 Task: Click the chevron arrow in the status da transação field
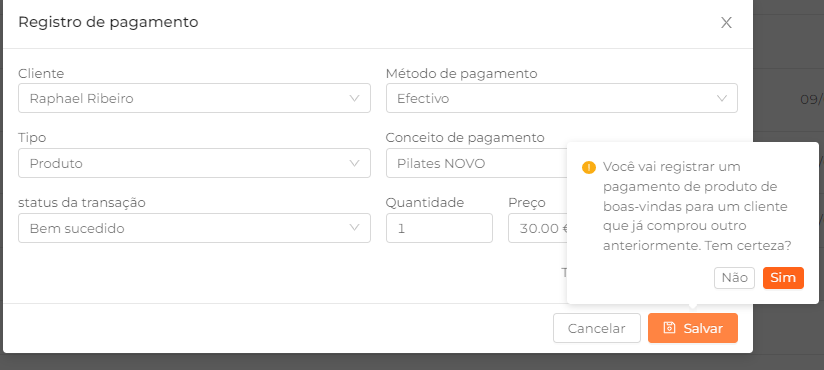pyautogui.click(x=354, y=228)
